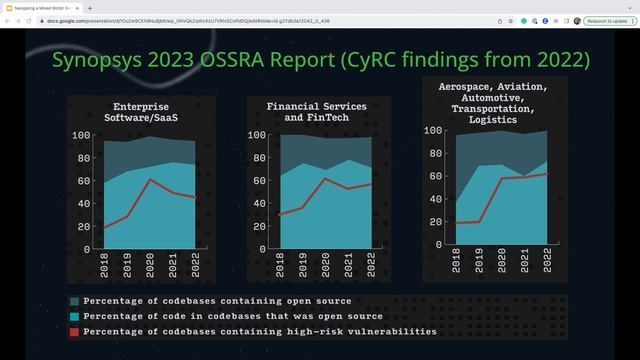Viewport: 640px width, 360px height.
Task: Toggle the browser side panel icon
Action: pos(566,21)
